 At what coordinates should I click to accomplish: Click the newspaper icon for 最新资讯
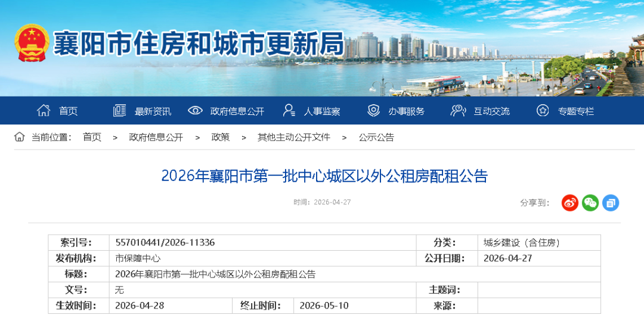click(119, 111)
